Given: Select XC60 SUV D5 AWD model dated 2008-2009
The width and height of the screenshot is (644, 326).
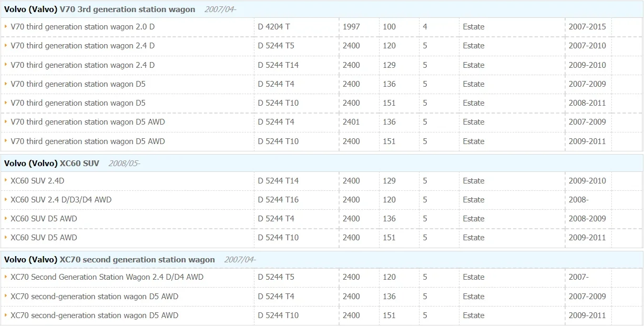Looking at the screenshot, I should (x=44, y=219).
